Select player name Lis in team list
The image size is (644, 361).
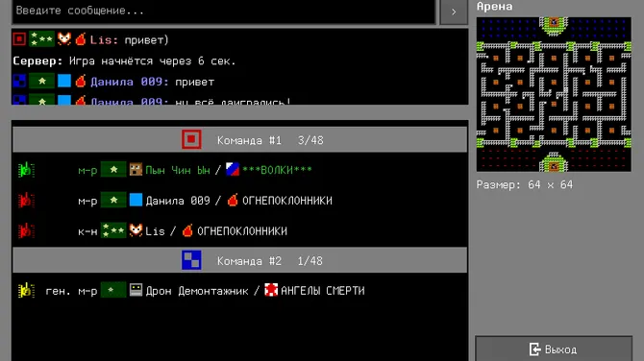click(155, 231)
